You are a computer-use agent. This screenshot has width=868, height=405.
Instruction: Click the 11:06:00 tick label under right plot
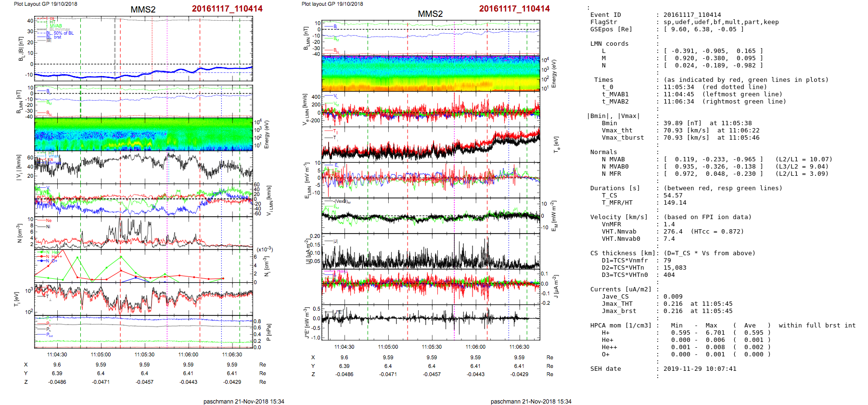(475, 347)
